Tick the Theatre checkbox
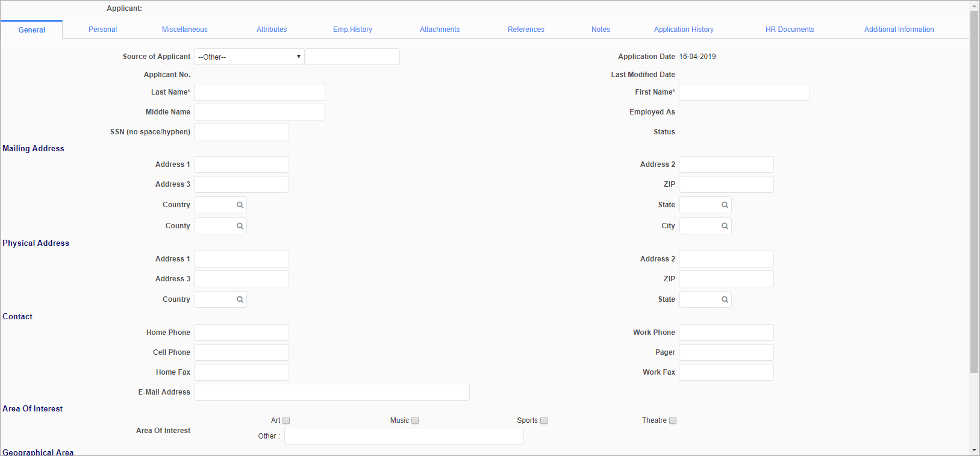The height and width of the screenshot is (456, 980). point(673,420)
